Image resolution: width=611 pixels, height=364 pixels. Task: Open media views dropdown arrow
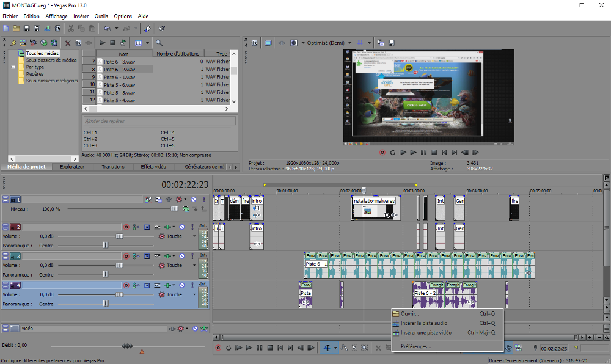pyautogui.click(x=147, y=43)
